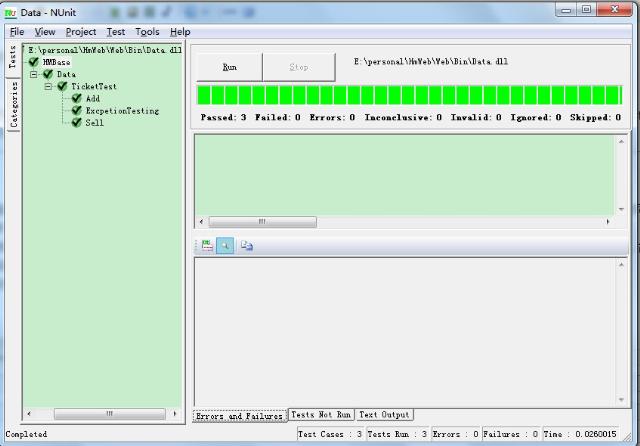The width and height of the screenshot is (640, 446).
Task: Select the Data.dll root path in tree
Action: [104, 50]
